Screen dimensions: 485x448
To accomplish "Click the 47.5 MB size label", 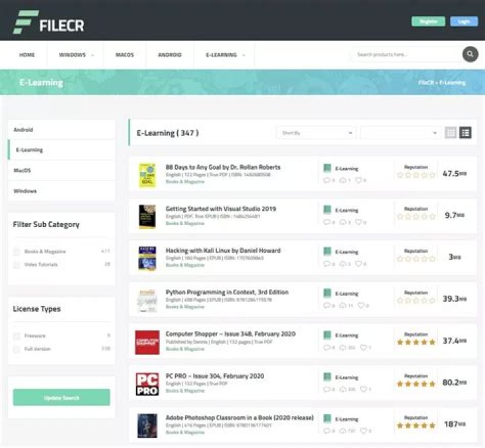I will (455, 174).
